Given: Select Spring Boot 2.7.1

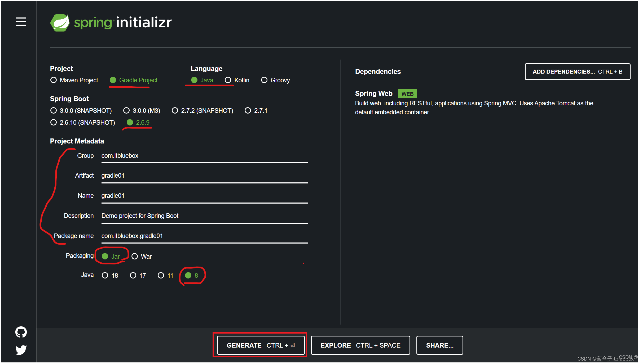Looking at the screenshot, I should point(256,111).
